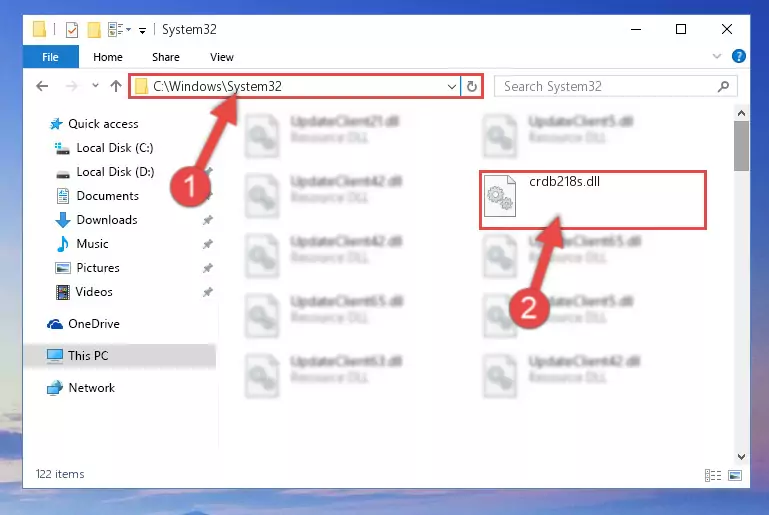Go forward with the Forward arrow
This screenshot has height=515, width=769.
tap(72, 86)
